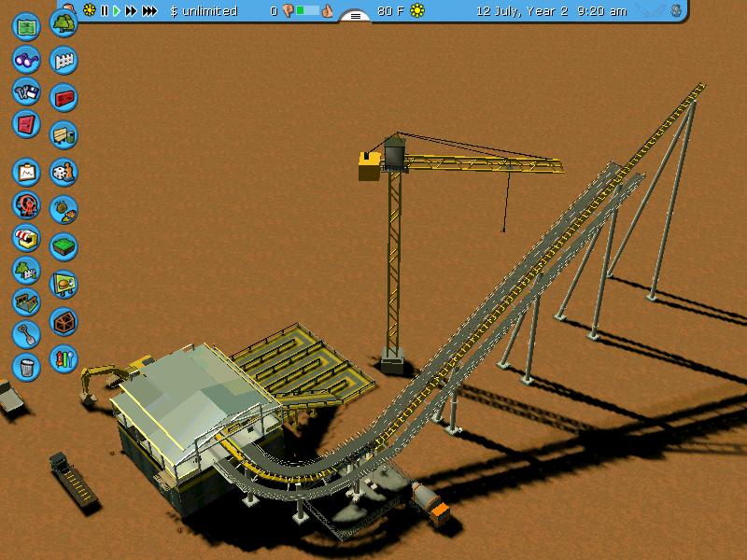Click the binoculars view options icon
Viewport: 747px width, 560px height.
(x=26, y=60)
